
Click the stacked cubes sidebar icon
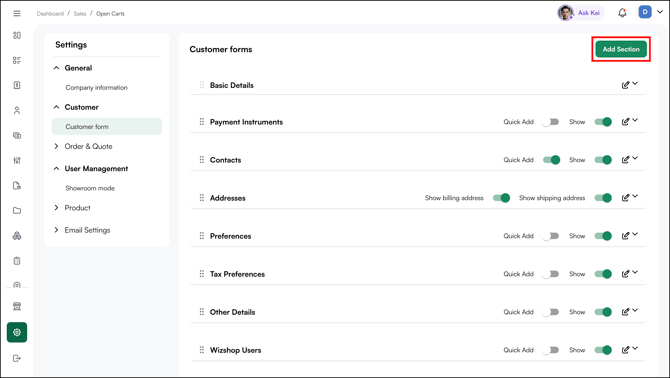pos(17,236)
